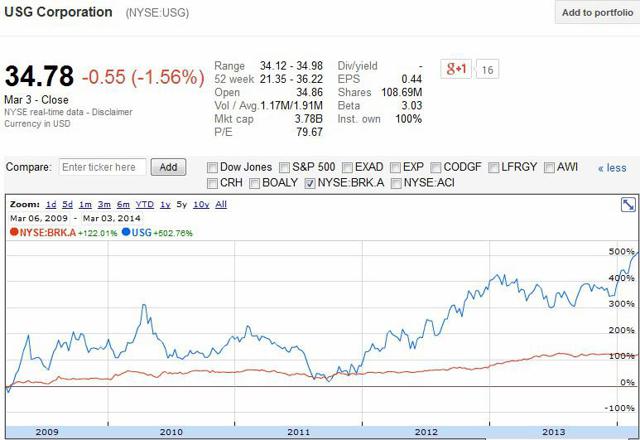Click the USG Corporation heading
640x440 pixels.
click(58, 12)
